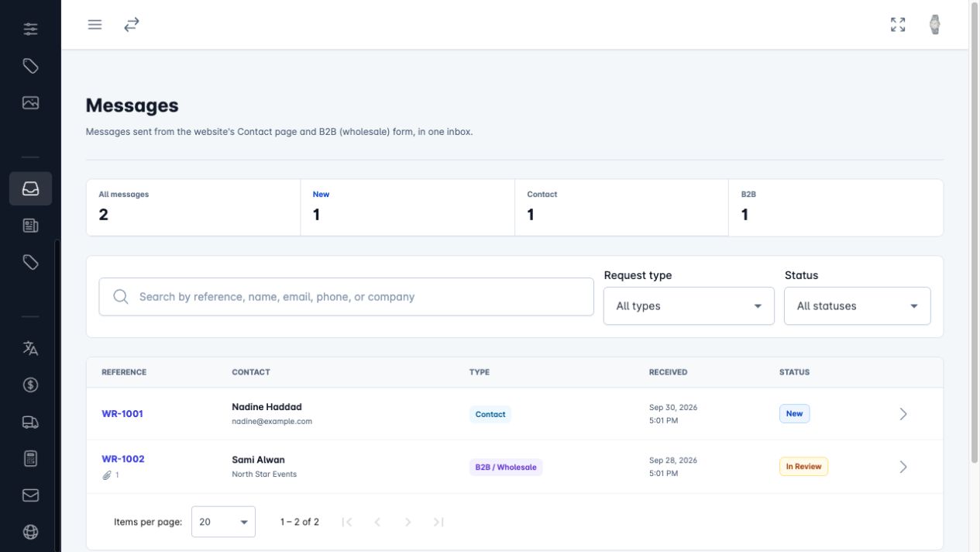This screenshot has height=552, width=980.
Task: Open the user avatar profile menu
Action: [x=935, y=25]
